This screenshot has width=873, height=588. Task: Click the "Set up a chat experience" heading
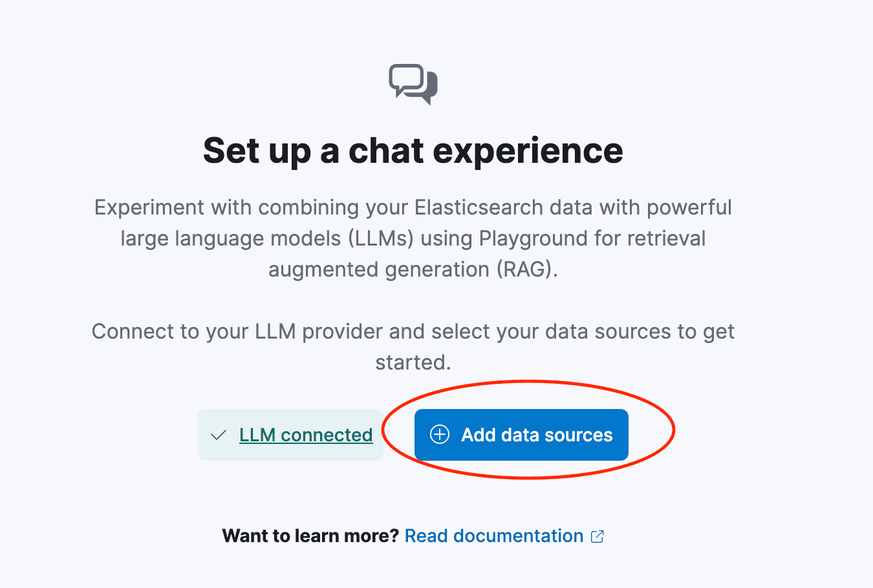click(413, 151)
